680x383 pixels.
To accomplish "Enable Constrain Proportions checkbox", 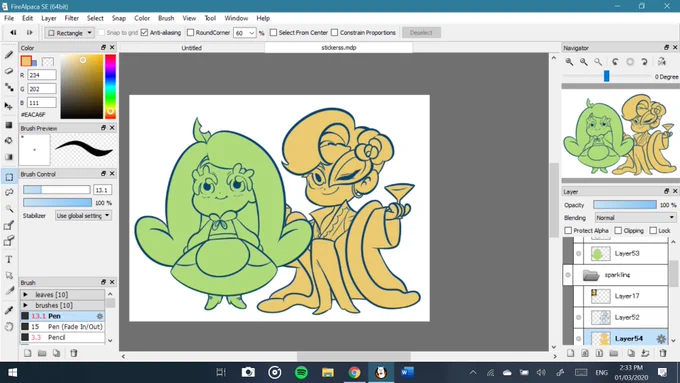I will click(x=334, y=33).
